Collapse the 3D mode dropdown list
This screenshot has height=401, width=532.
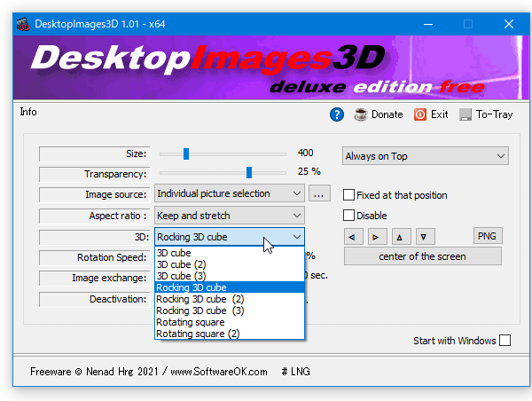coord(230,237)
